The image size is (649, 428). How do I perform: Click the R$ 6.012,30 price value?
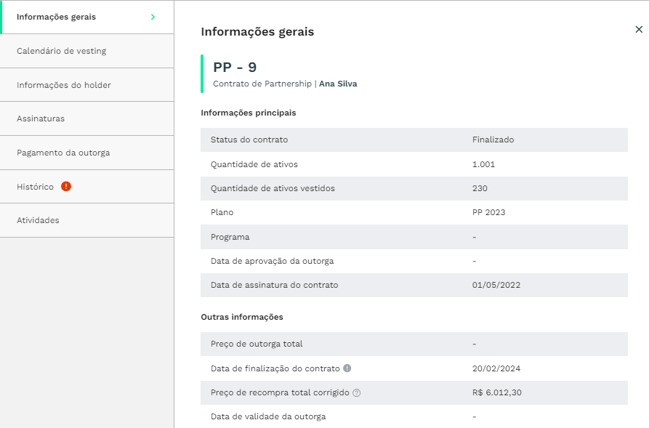(497, 392)
